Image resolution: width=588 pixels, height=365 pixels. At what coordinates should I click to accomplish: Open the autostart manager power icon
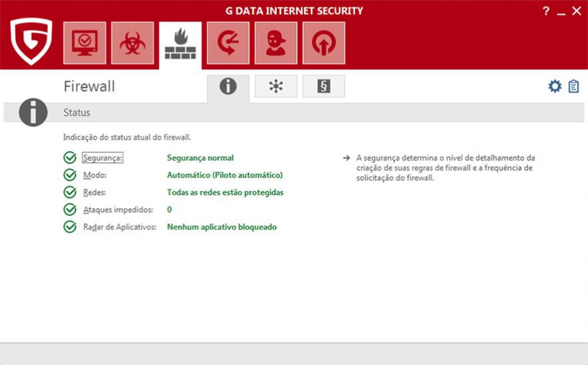click(x=324, y=43)
